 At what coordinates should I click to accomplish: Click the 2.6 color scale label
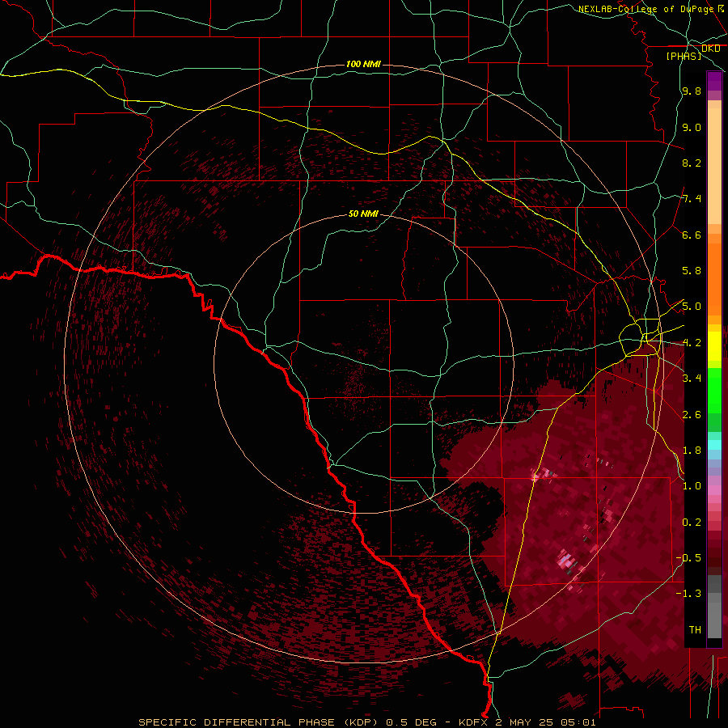tap(692, 415)
